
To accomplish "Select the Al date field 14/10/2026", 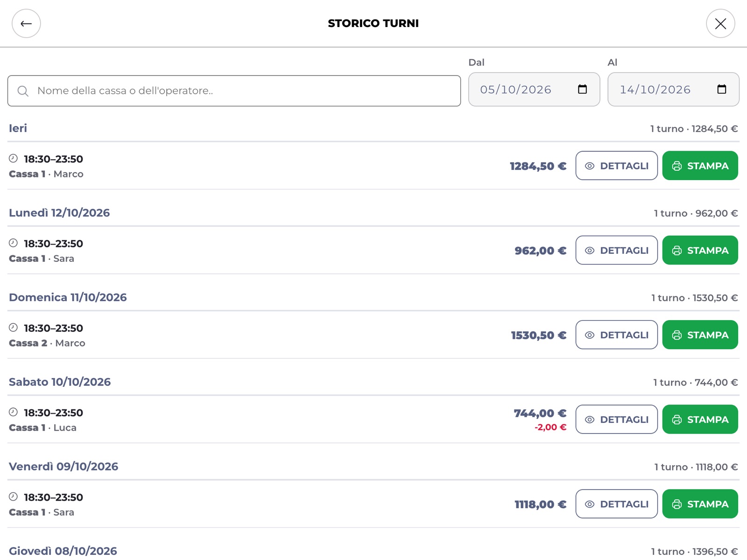I will 673,89.
